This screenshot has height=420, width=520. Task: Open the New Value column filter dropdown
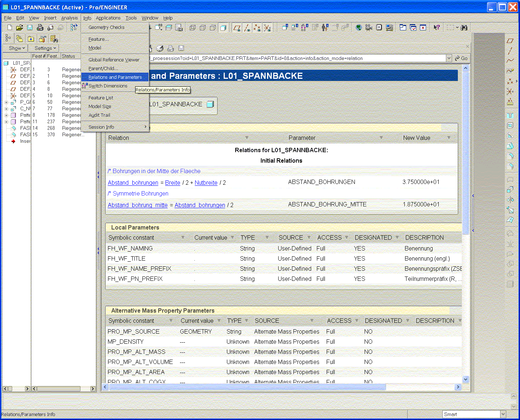click(449, 138)
